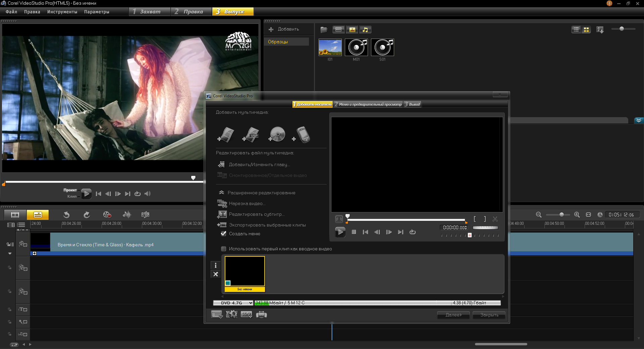The height and width of the screenshot is (349, 644).
Task: Click the import from mobile device icon
Action: click(301, 135)
